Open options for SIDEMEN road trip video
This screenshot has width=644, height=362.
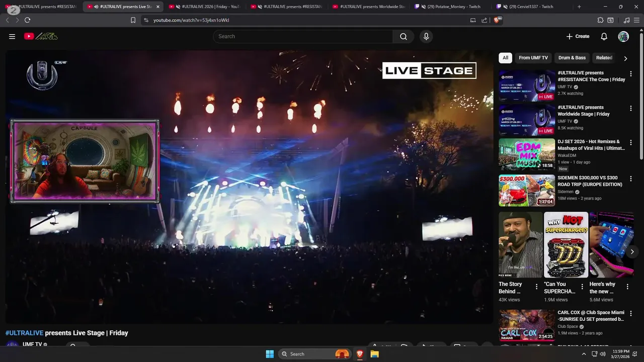pos(631,178)
